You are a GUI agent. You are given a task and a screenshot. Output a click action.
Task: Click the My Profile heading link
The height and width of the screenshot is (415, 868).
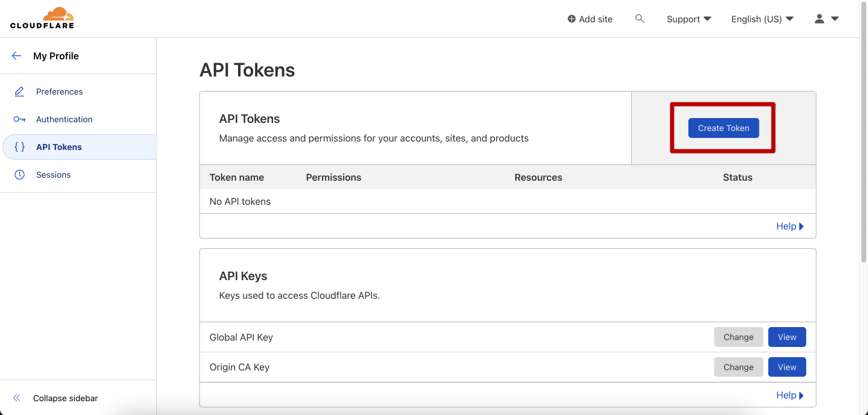(x=56, y=56)
